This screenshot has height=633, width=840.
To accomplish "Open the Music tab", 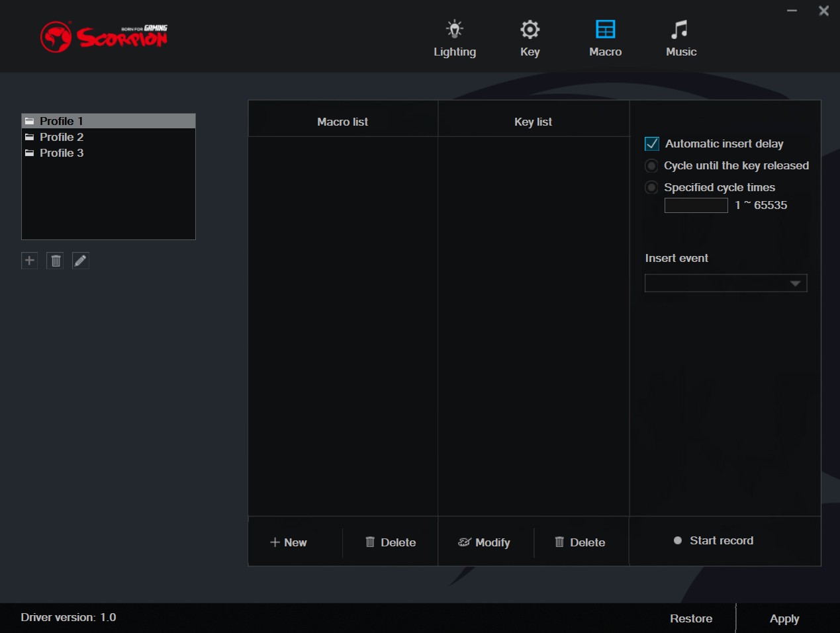I will (680, 38).
